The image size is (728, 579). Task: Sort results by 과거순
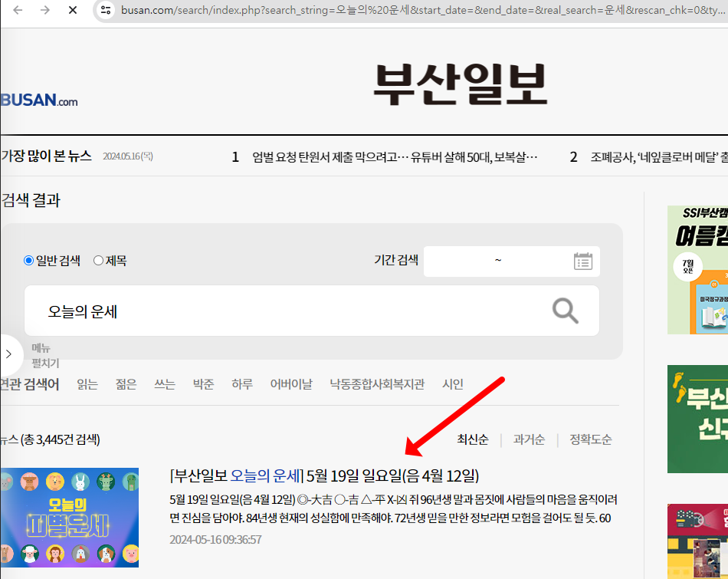pos(529,439)
